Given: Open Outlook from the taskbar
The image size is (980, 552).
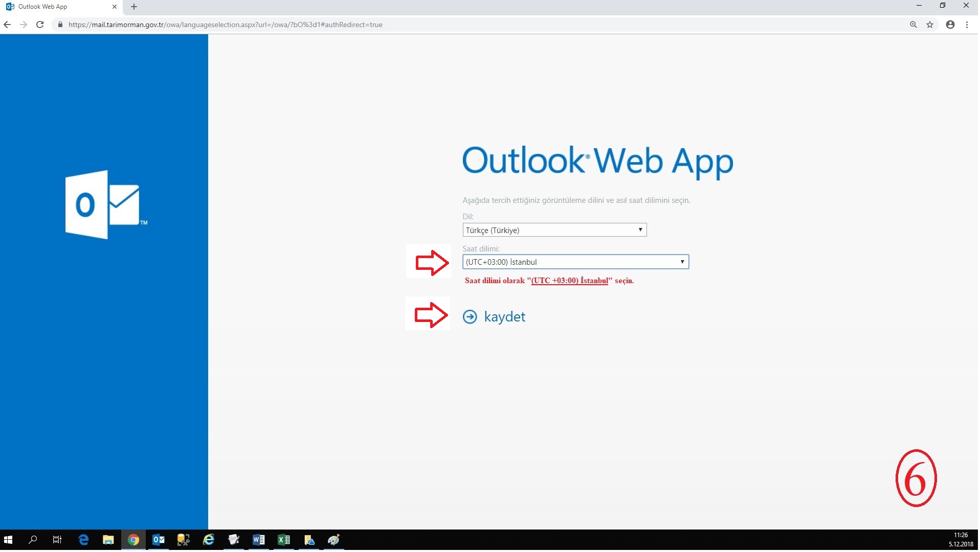Looking at the screenshot, I should [x=159, y=540].
